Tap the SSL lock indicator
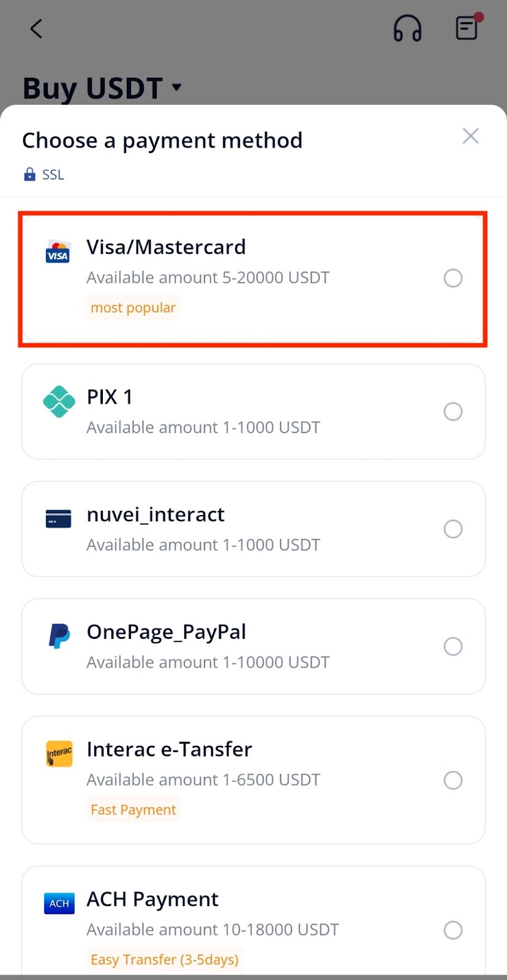Viewport: 507px width, 980px height. click(x=43, y=175)
